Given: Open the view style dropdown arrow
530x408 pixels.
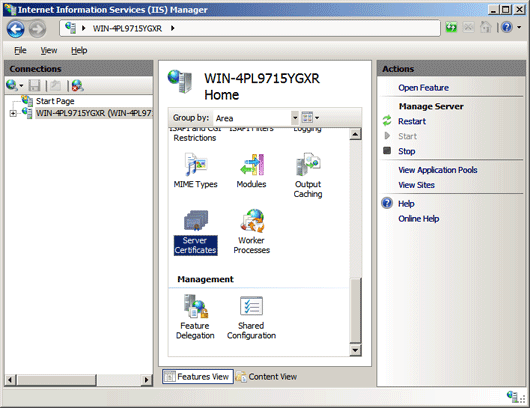Looking at the screenshot, I should [317, 118].
